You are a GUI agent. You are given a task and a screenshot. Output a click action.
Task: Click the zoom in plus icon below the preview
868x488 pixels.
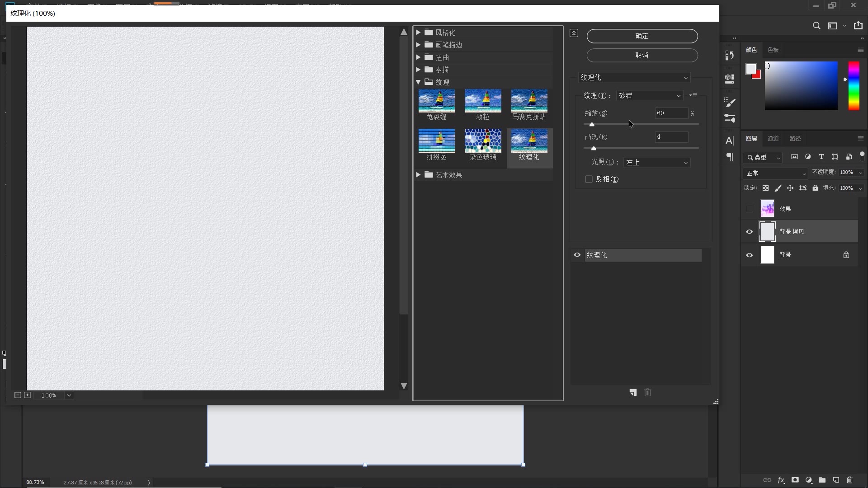[28, 395]
